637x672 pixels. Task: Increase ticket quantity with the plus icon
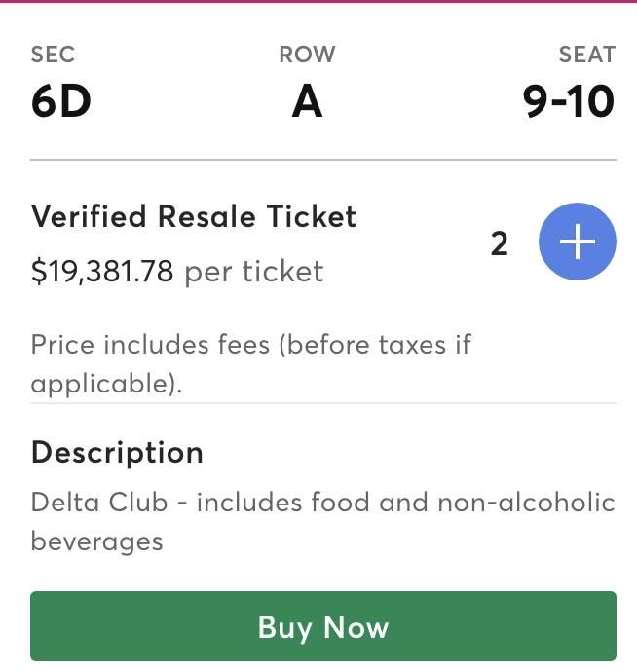click(577, 242)
